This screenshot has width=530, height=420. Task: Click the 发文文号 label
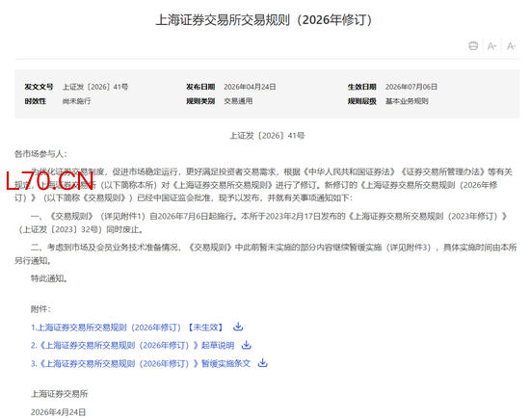coord(39,87)
